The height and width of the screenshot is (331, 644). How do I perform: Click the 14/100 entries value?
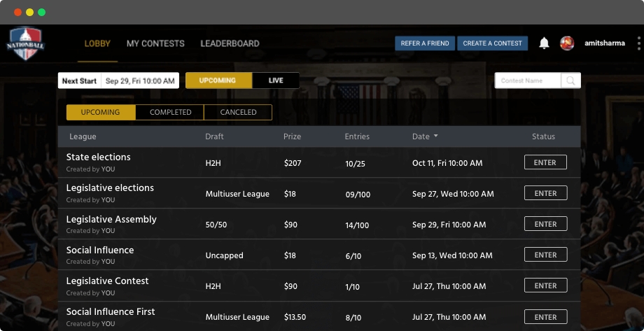[357, 225]
